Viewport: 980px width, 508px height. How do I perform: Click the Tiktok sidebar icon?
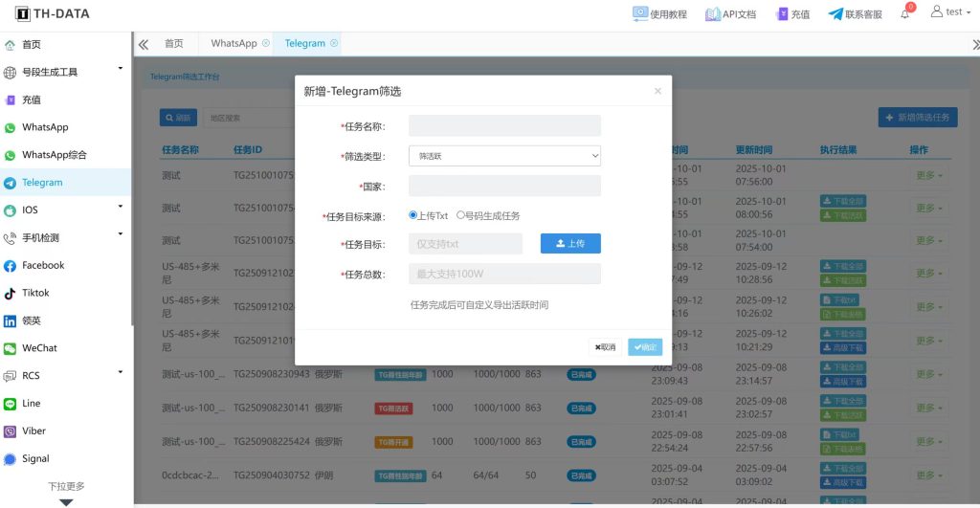(10, 293)
